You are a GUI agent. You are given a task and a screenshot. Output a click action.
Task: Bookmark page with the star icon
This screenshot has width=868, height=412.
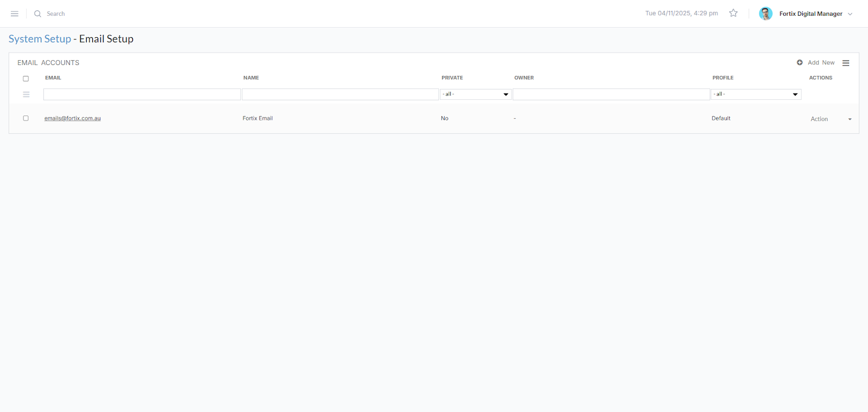(733, 13)
